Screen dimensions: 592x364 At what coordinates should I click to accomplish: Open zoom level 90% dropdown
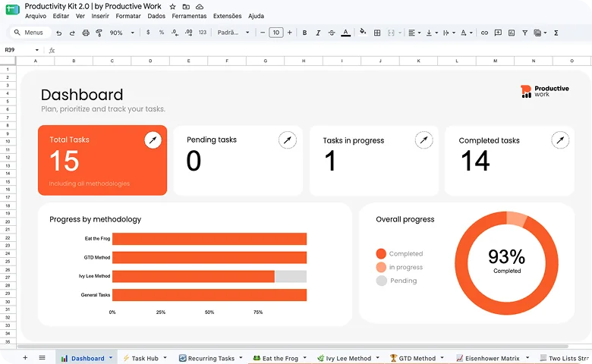point(121,33)
